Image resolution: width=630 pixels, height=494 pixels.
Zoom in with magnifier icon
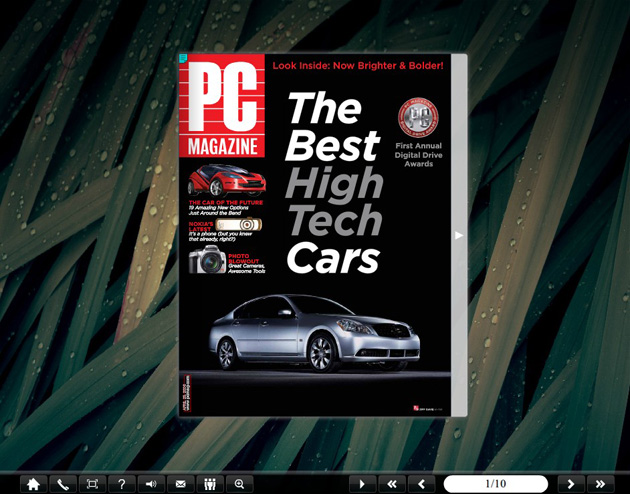[x=239, y=484]
